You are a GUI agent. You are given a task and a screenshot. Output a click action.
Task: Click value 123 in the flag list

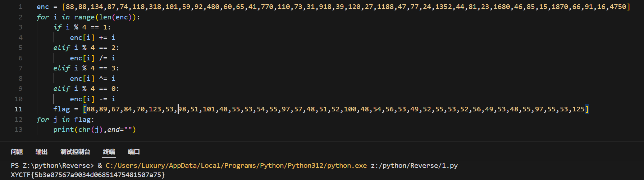coord(155,109)
